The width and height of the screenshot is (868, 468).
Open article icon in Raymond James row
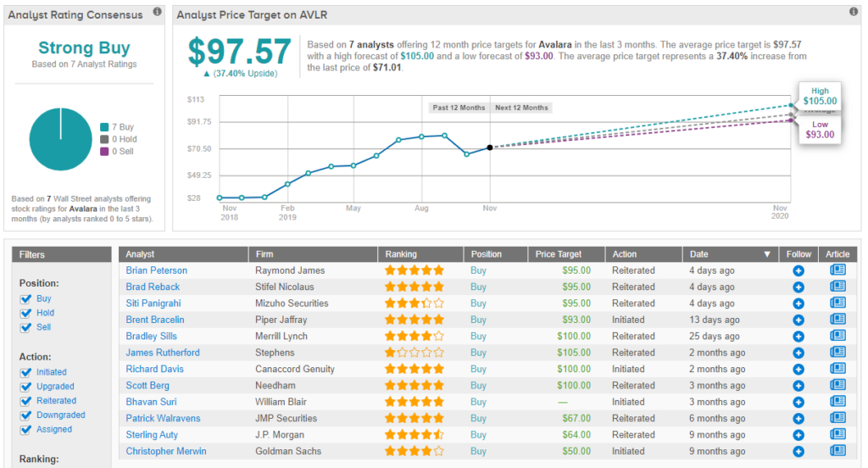pyautogui.click(x=837, y=270)
